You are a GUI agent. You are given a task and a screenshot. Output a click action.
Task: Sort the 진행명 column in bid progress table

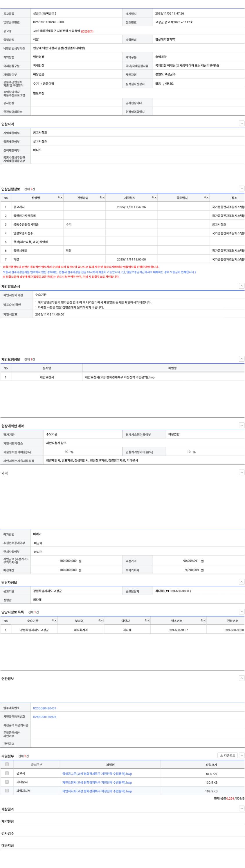tap(59, 198)
